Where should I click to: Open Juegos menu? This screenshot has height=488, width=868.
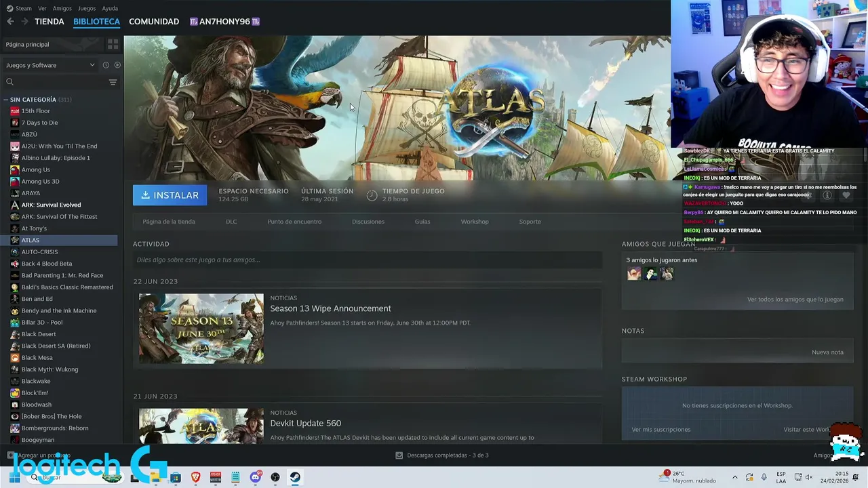click(x=87, y=8)
